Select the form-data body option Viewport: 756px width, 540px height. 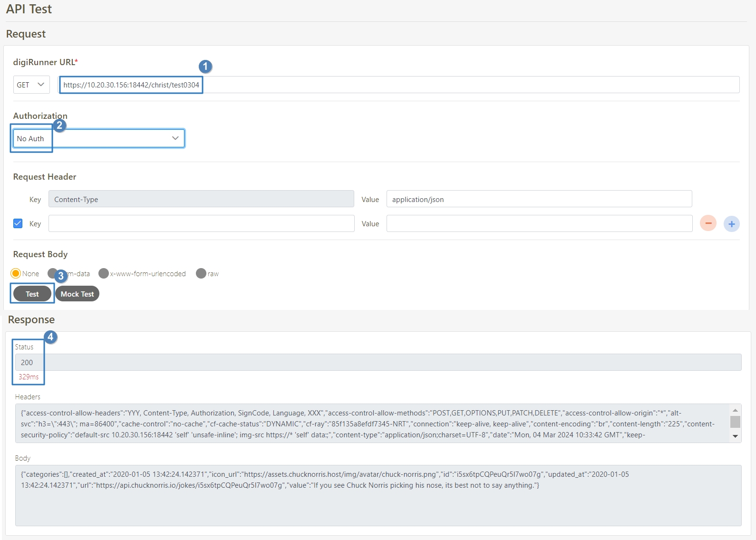pyautogui.click(x=52, y=273)
